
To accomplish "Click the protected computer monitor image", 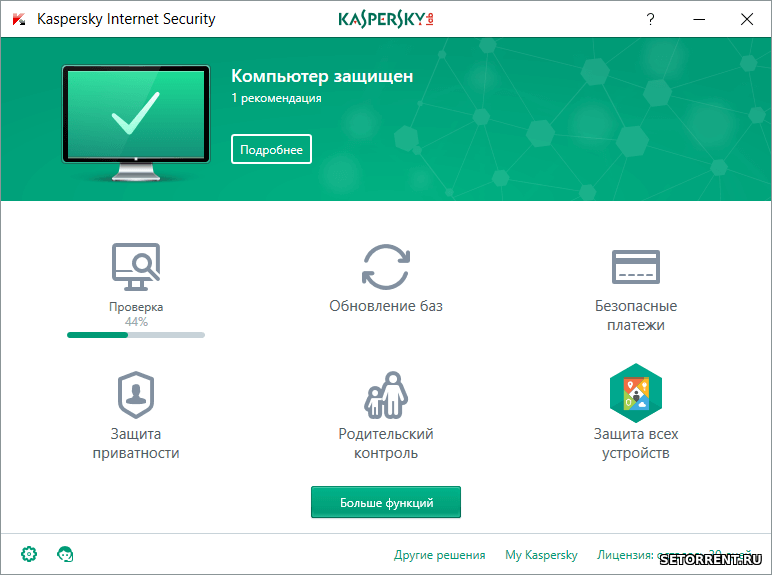I will (x=136, y=123).
